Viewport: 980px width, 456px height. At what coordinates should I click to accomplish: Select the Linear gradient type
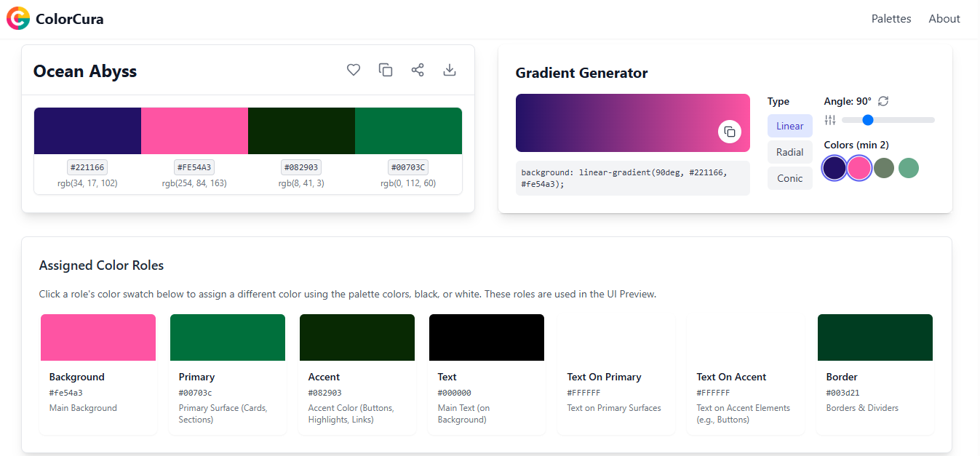(x=790, y=126)
